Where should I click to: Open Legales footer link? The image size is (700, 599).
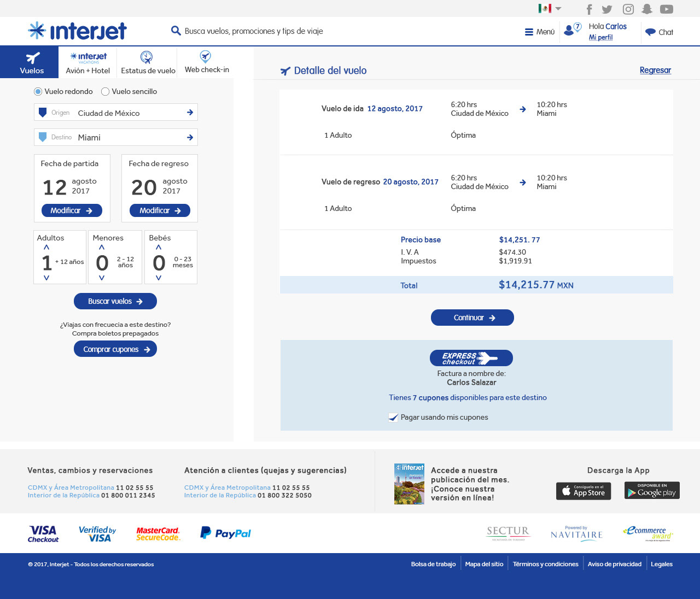click(662, 564)
